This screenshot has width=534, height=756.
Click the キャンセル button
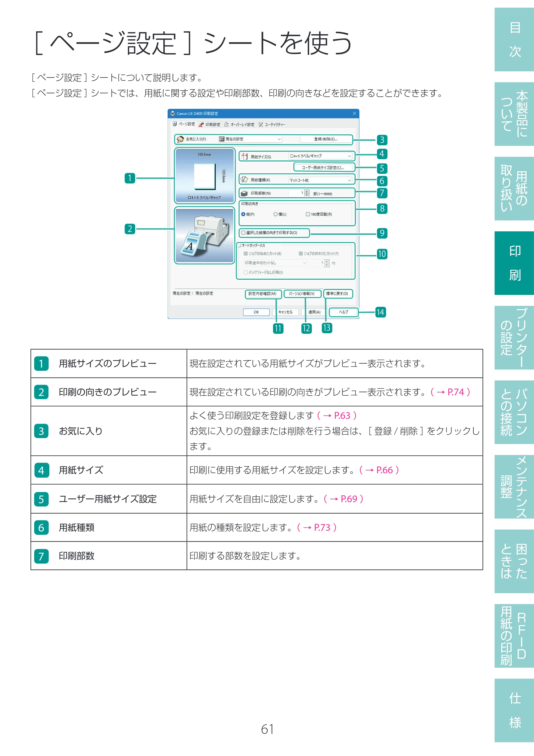[285, 312]
